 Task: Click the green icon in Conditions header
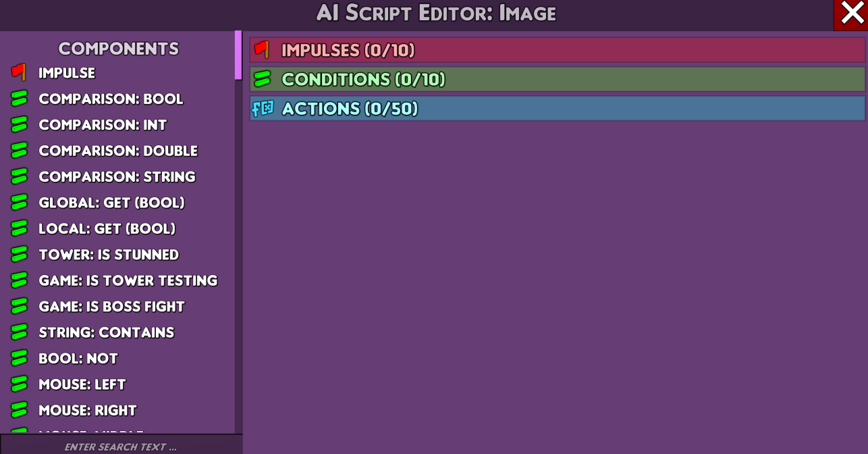(262, 79)
